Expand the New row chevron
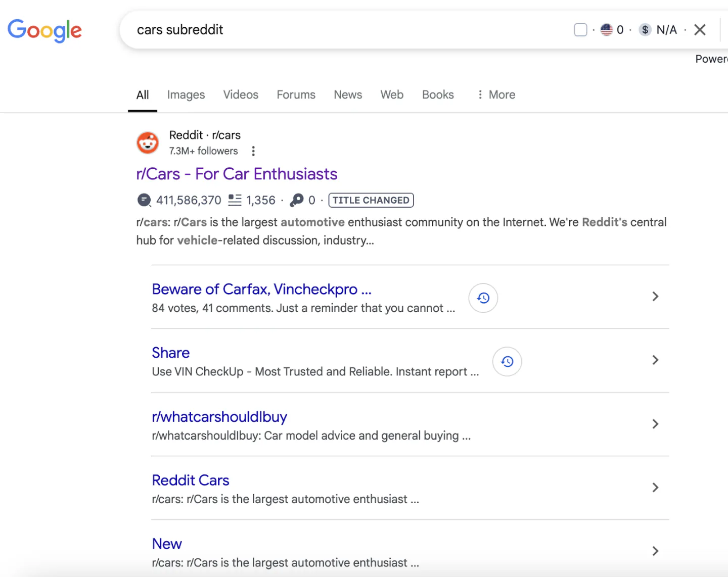728x577 pixels. (x=655, y=551)
